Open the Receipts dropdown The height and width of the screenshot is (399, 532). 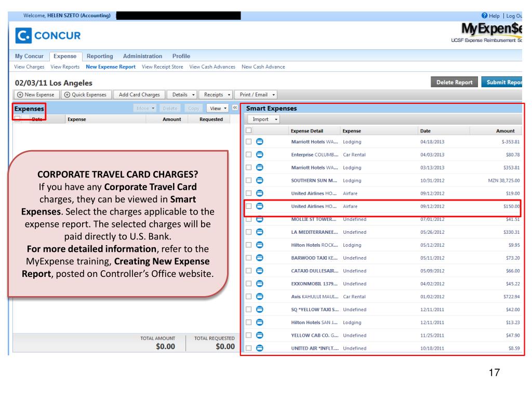pos(216,95)
